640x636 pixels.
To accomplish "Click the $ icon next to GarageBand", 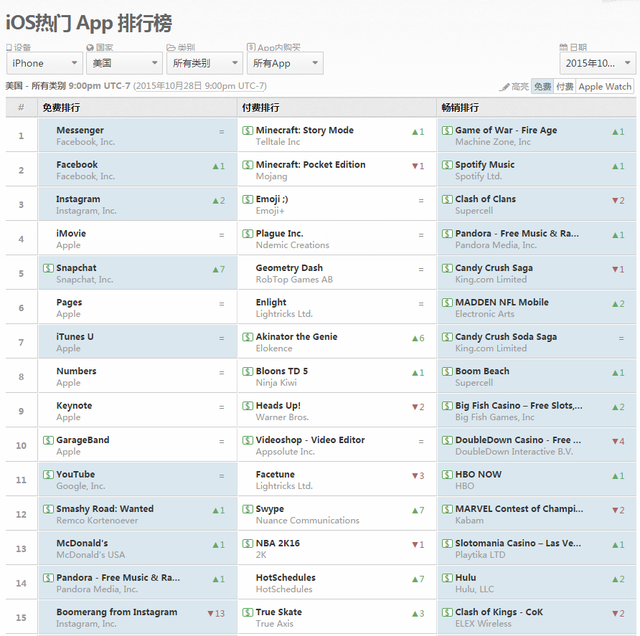I will point(48,440).
